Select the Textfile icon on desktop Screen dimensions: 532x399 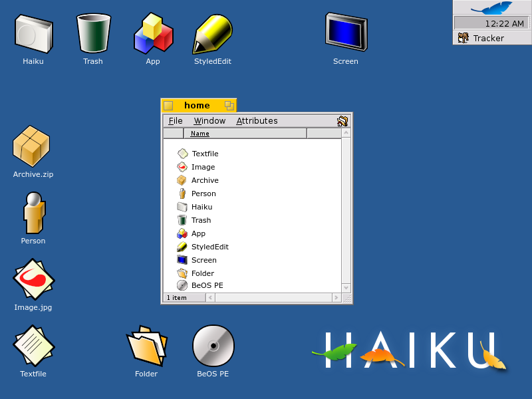[34, 346]
